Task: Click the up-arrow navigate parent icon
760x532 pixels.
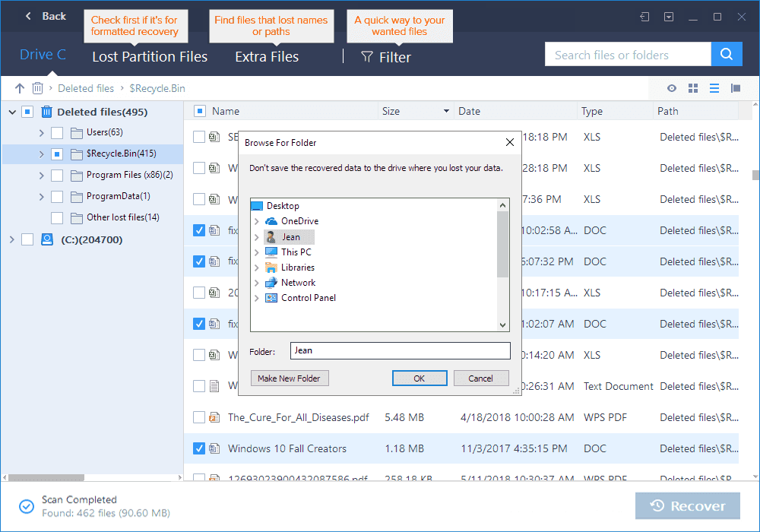Action: (20, 88)
